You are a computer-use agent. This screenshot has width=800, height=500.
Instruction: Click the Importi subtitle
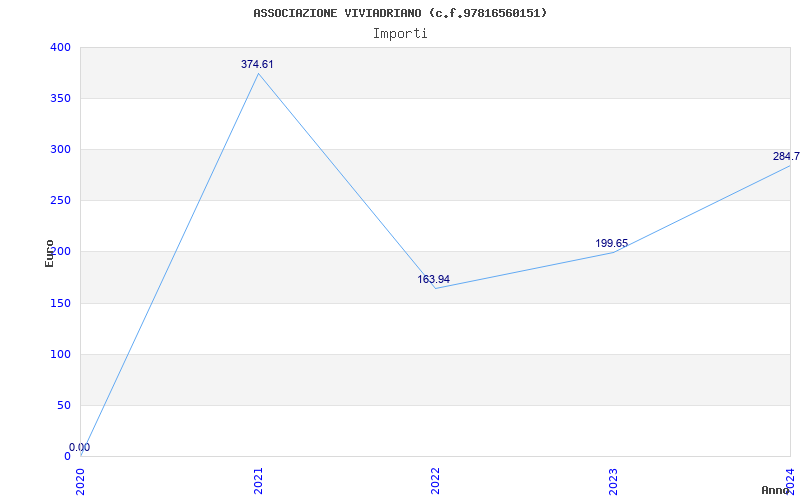[400, 34]
